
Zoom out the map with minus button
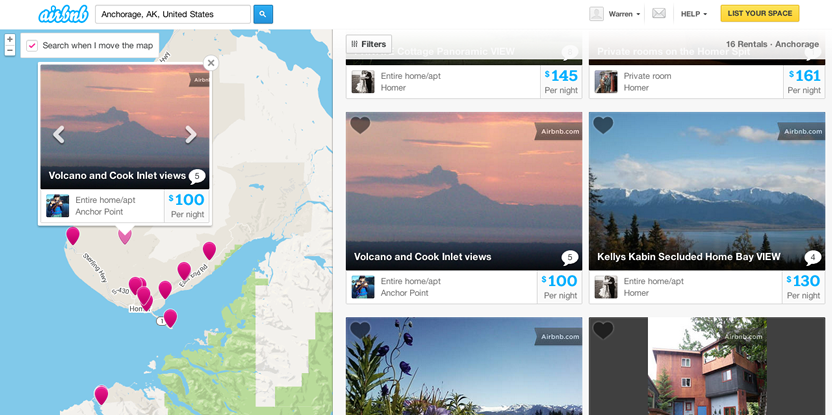click(10, 50)
